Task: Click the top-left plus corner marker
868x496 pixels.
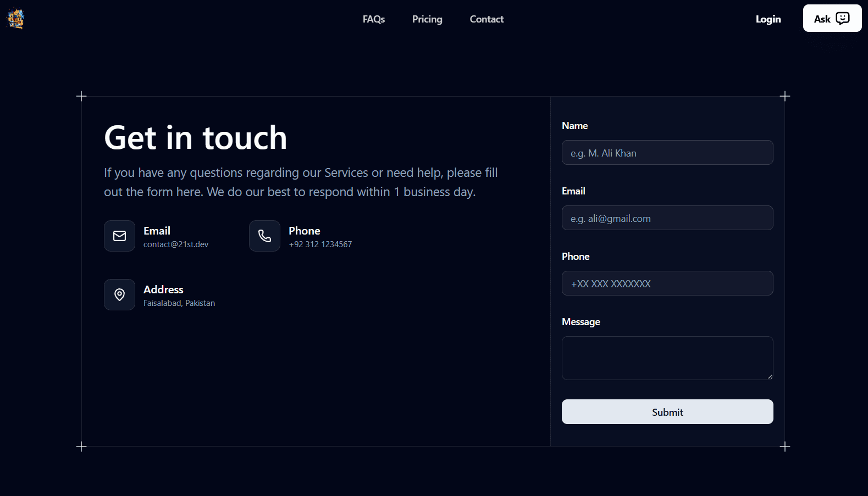Action: 81,96
